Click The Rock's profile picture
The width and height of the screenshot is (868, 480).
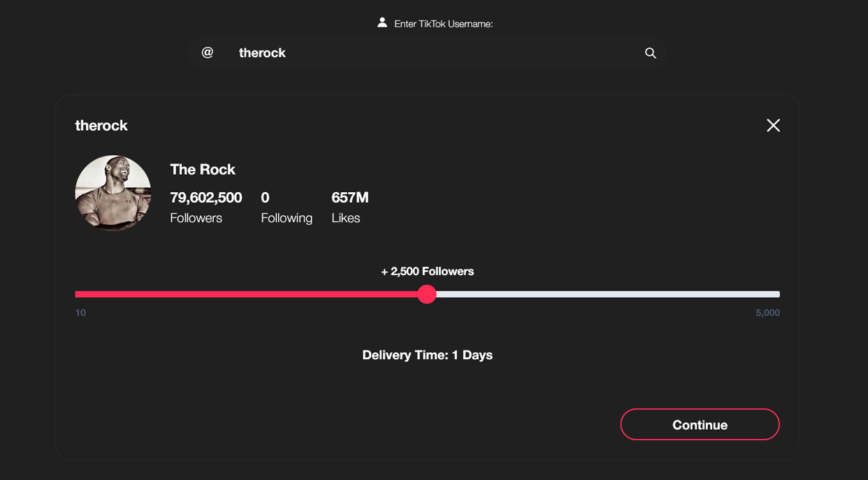pyautogui.click(x=113, y=193)
